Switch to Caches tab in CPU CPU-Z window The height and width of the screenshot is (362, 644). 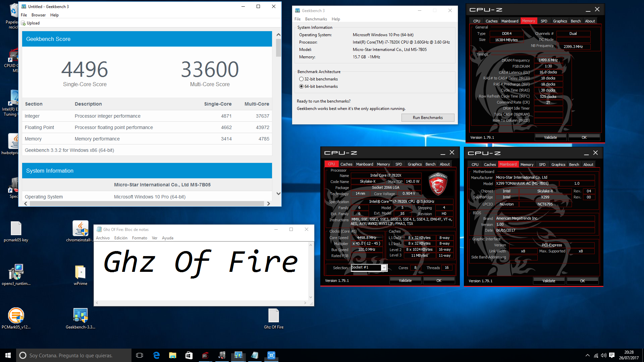click(346, 164)
